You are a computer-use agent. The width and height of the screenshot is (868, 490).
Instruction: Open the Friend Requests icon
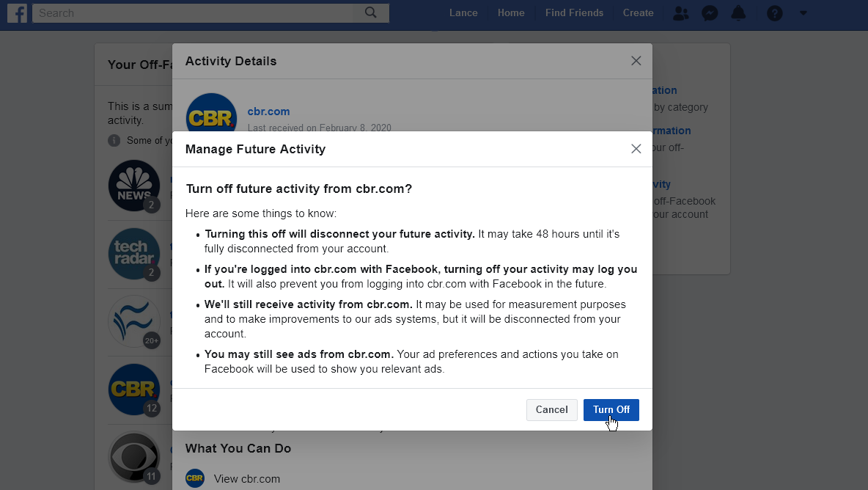point(681,12)
